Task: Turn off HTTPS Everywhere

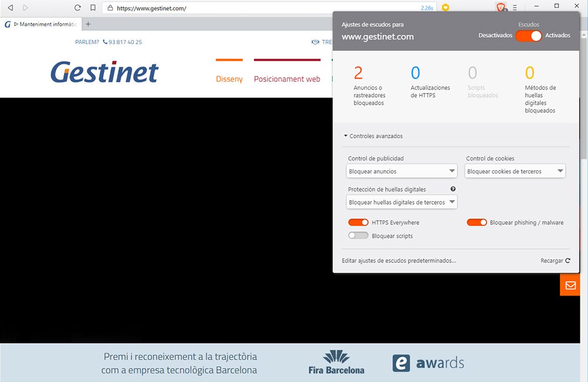Action: pyautogui.click(x=358, y=222)
